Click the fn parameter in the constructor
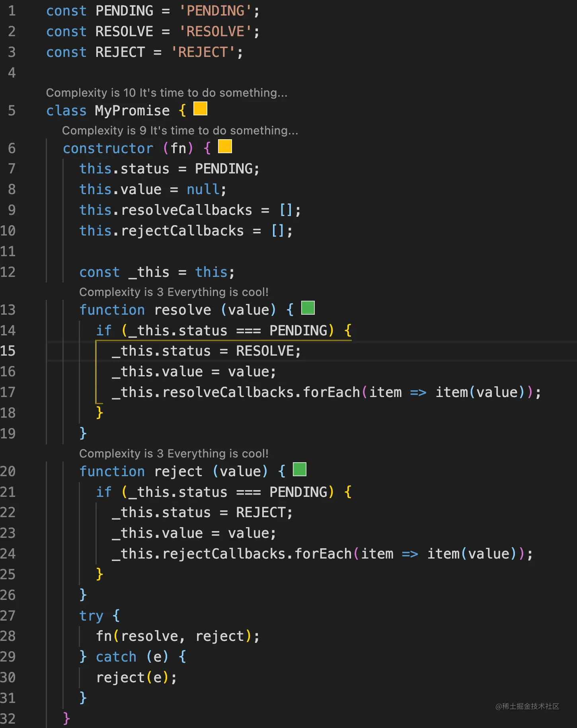Viewport: 577px width, 728px height. point(178,148)
